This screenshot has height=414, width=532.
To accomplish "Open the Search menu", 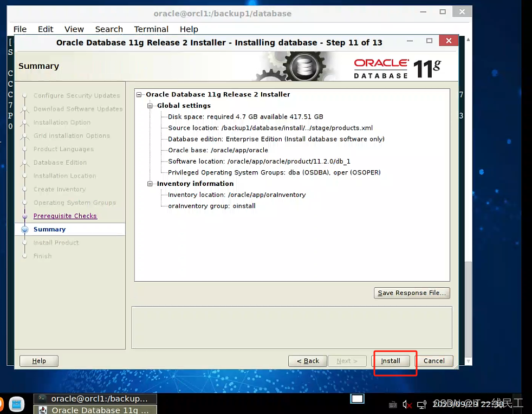I will tap(109, 29).
